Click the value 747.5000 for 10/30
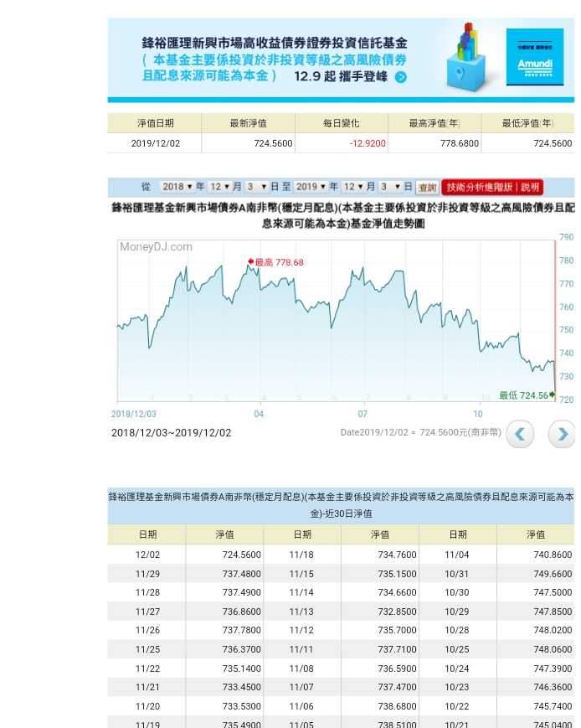This screenshot has height=728, width=581. (x=553, y=592)
